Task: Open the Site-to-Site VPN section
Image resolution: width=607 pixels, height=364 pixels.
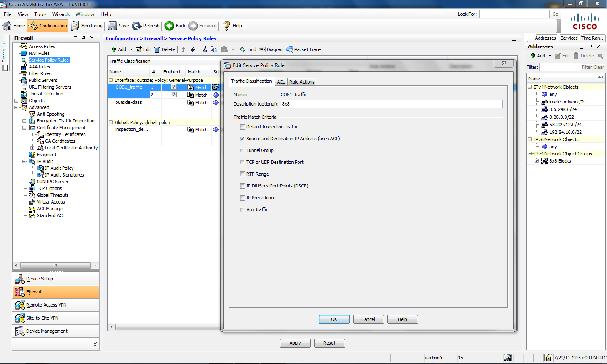Action: click(x=56, y=318)
